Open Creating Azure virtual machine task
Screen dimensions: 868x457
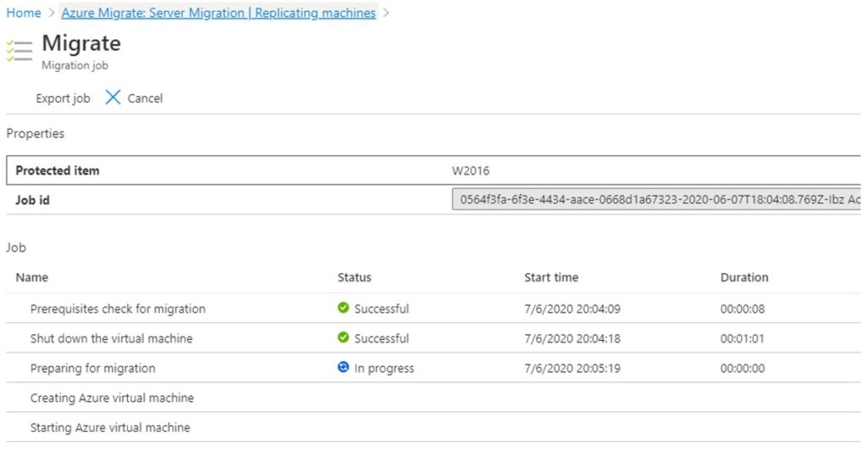point(112,398)
